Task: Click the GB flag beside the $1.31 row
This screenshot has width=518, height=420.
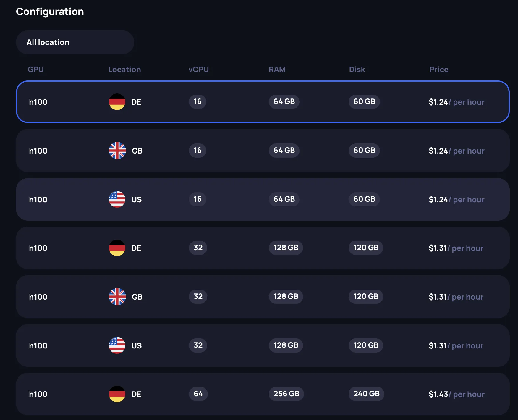Action: click(x=117, y=297)
